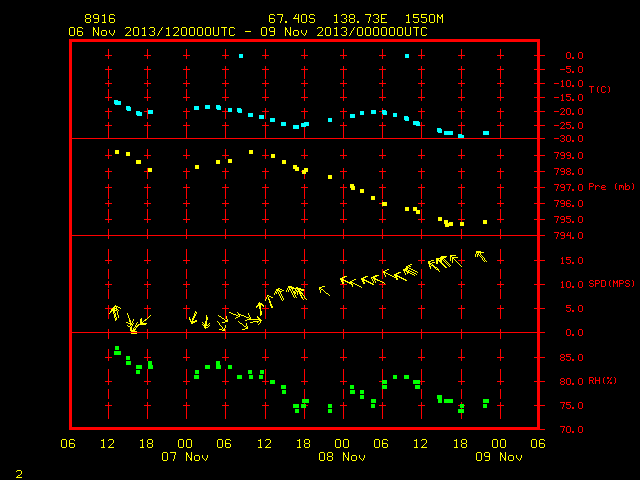The height and width of the screenshot is (480, 640).
Task: Click the 09 Nov date label
Action: [499, 457]
